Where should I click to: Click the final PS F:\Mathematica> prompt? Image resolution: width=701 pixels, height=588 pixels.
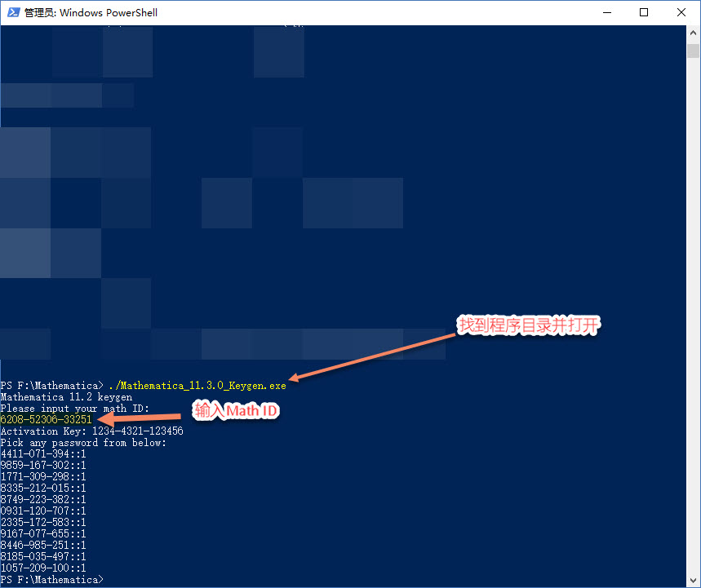[x=52, y=579]
